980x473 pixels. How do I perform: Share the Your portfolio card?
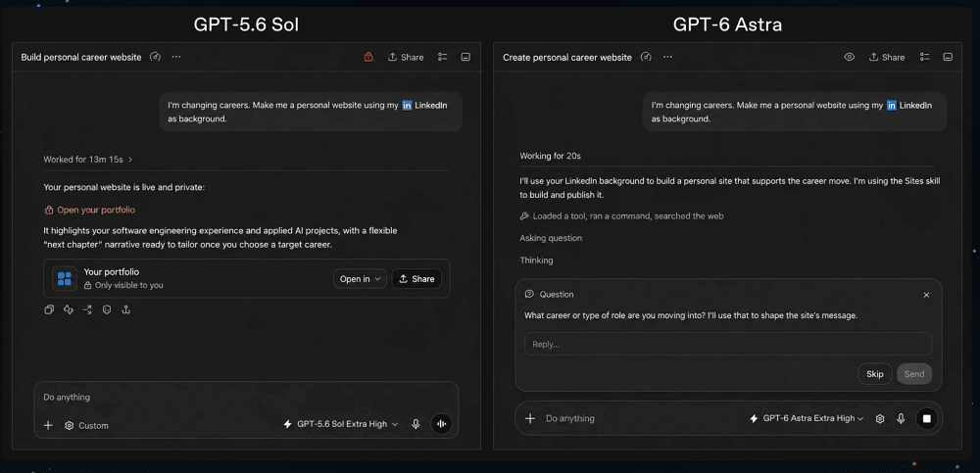tap(416, 279)
